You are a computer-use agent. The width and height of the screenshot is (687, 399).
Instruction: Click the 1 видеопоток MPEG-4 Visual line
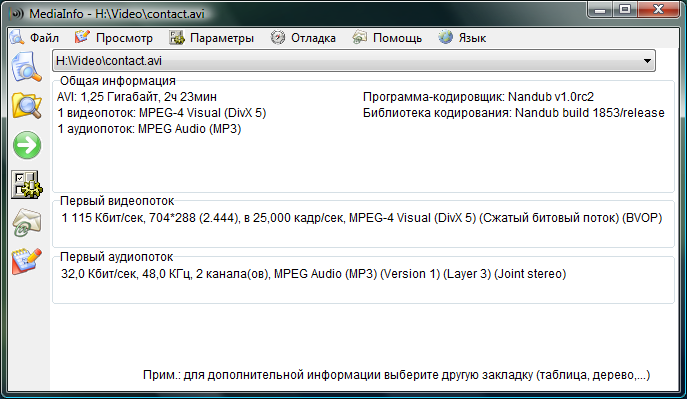(x=162, y=113)
